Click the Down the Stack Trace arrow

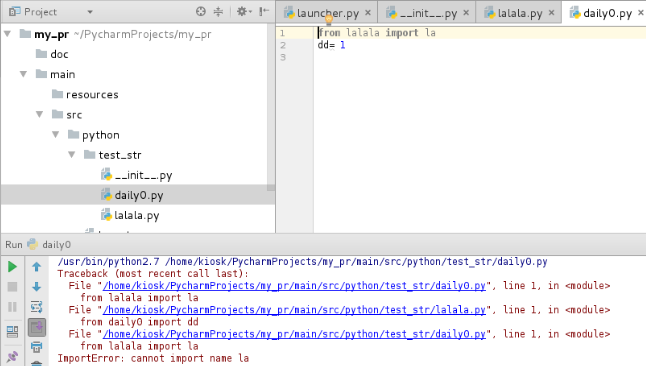(37, 287)
